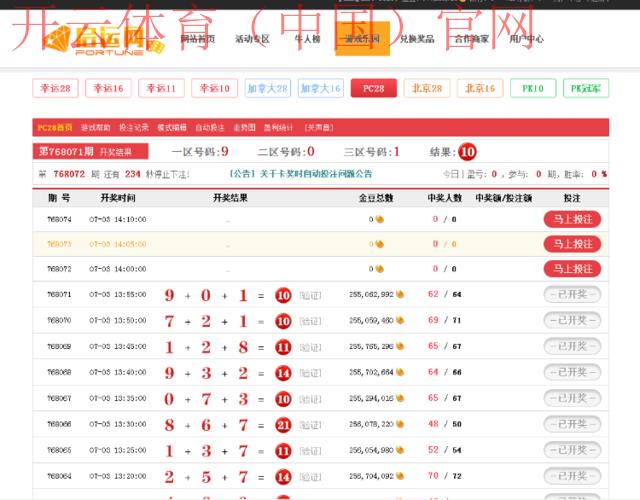Click the 中奖人数 column header
Image resolution: width=640 pixels, height=500 pixels.
pos(444,198)
